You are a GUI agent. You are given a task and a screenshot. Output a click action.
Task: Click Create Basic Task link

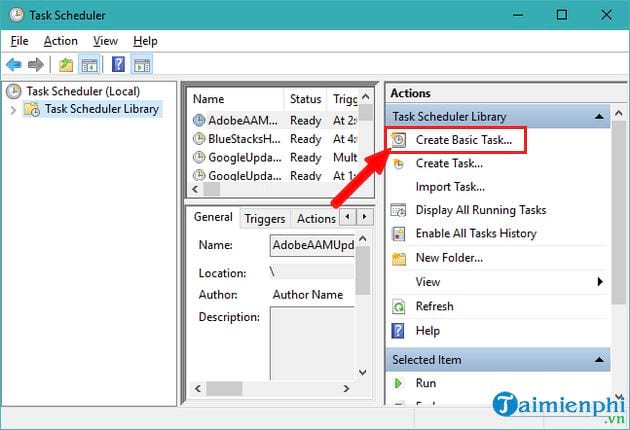pos(464,140)
